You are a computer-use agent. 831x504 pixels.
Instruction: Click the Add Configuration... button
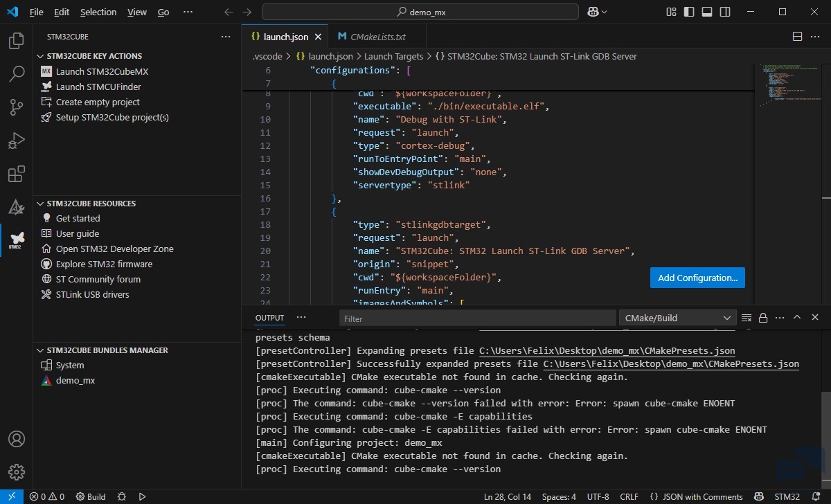click(x=697, y=278)
